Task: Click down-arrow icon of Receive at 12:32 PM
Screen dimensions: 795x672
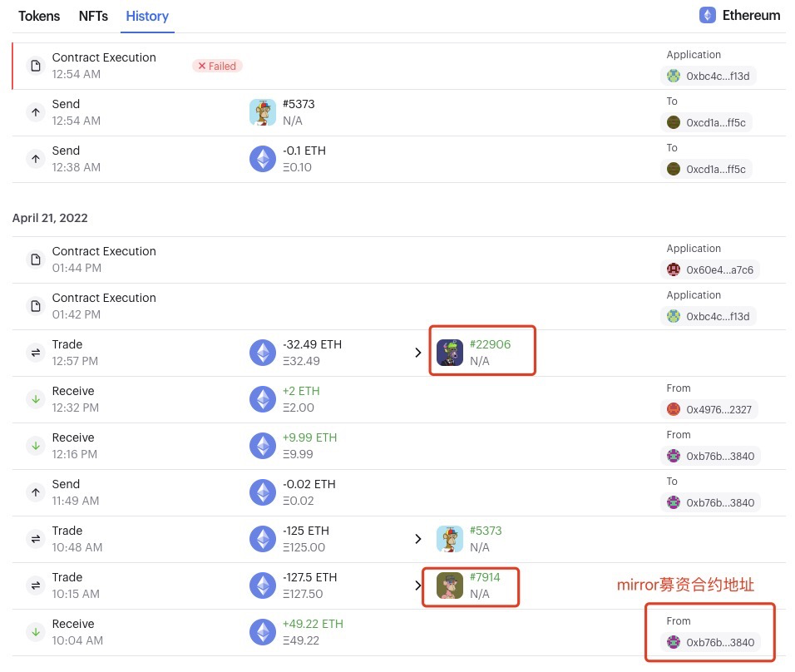Action: coord(36,400)
